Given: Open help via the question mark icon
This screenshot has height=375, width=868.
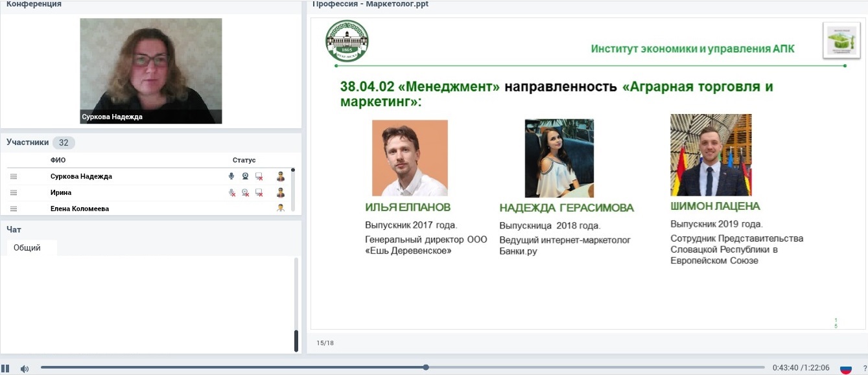Looking at the screenshot, I should click(864, 369).
